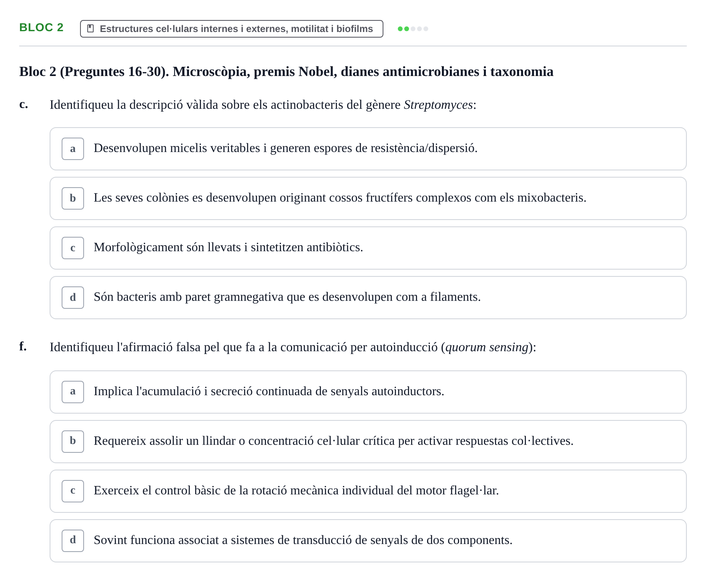
Task: Click letter badge 'b' beside 'Les seves colònies'
Action: [73, 198]
